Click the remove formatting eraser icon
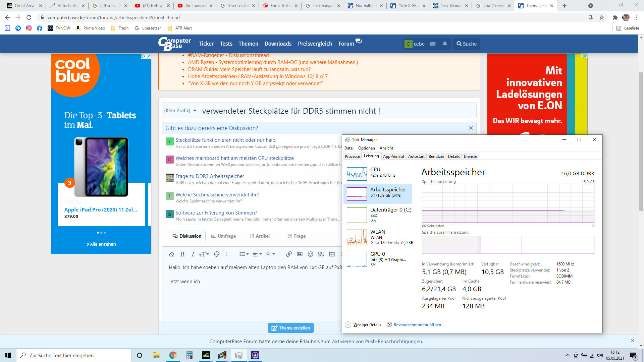 pyautogui.click(x=171, y=254)
